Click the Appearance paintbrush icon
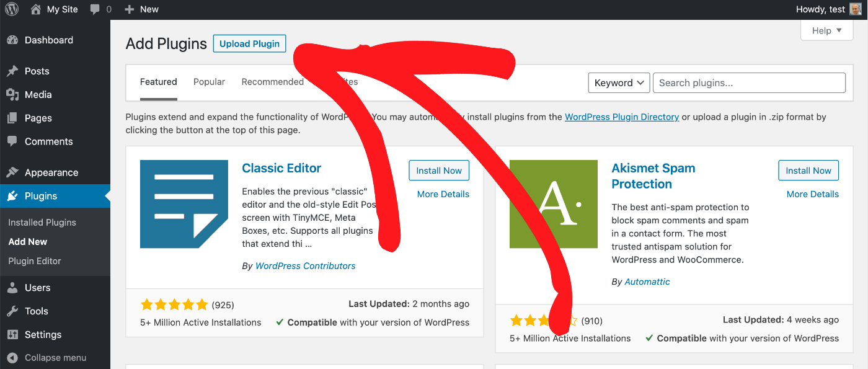The width and height of the screenshot is (868, 369). click(12, 173)
